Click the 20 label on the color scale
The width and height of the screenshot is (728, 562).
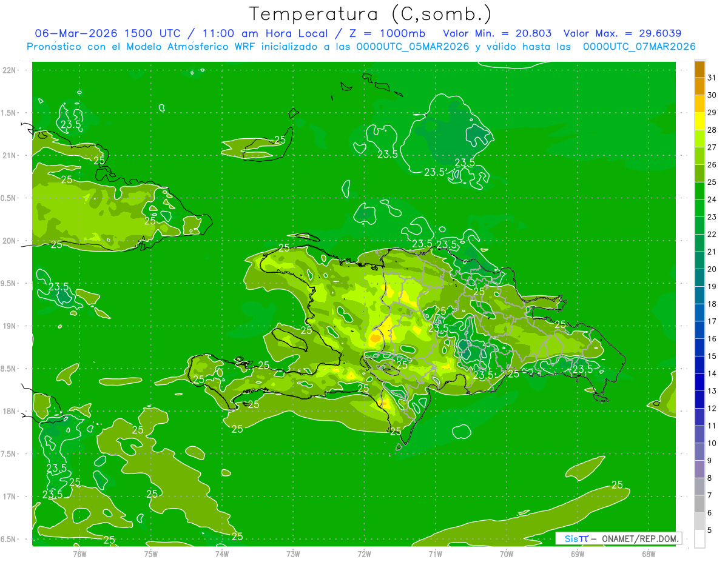[x=712, y=269]
